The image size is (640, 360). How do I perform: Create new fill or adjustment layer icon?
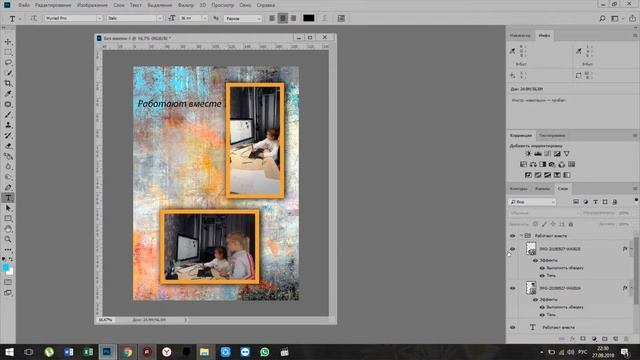[x=594, y=339]
